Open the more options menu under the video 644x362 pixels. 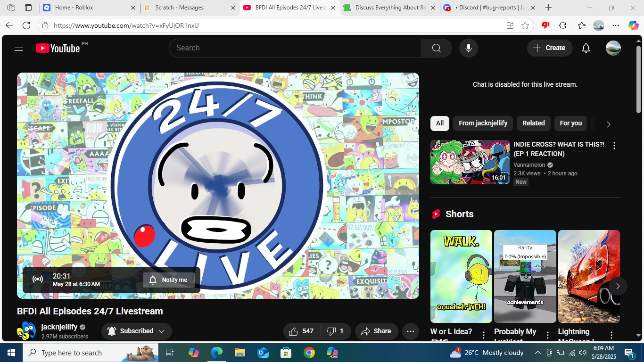click(410, 331)
